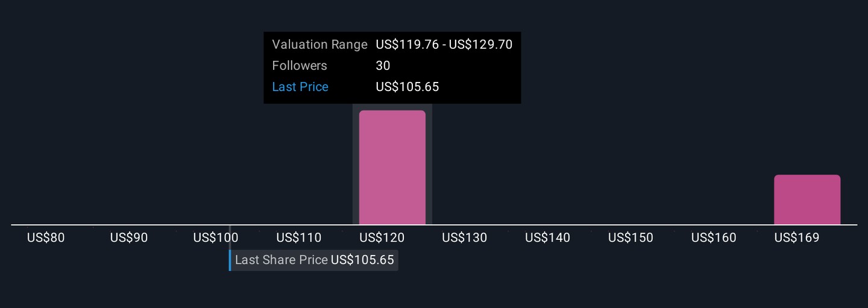This screenshot has width=868, height=308.
Task: Select the US$120 axis label
Action: click(x=382, y=237)
